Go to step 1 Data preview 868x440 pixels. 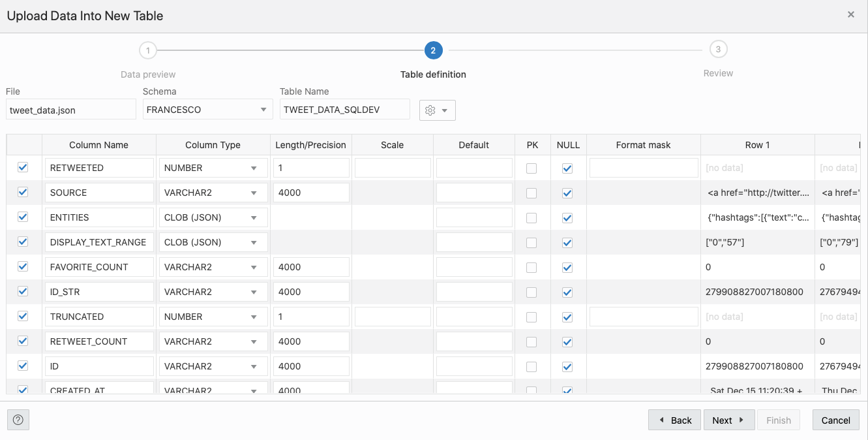(148, 50)
